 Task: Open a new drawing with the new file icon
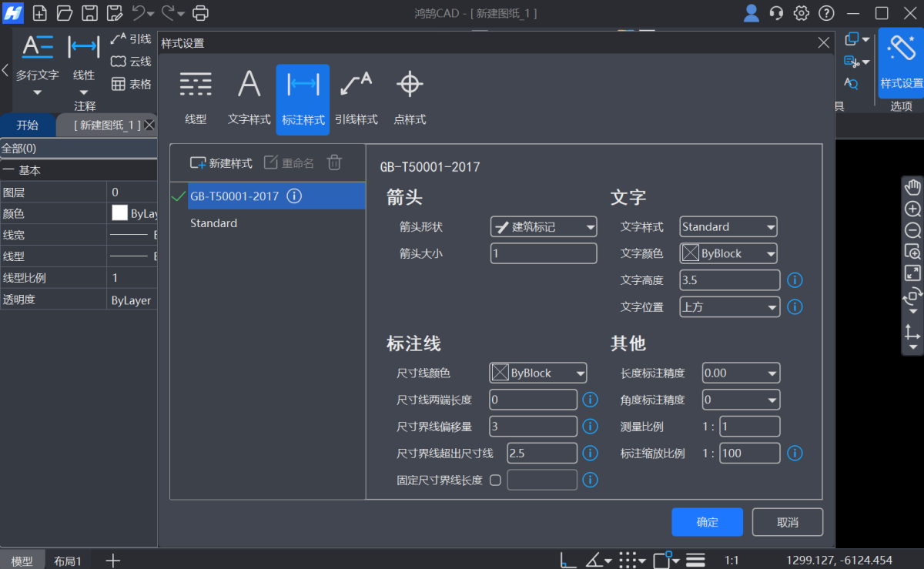(x=38, y=13)
